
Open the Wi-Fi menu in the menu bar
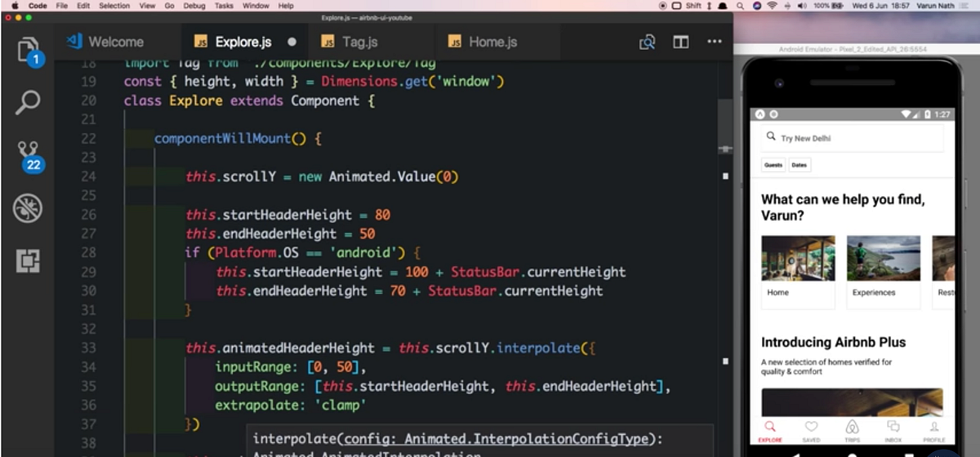[771, 6]
